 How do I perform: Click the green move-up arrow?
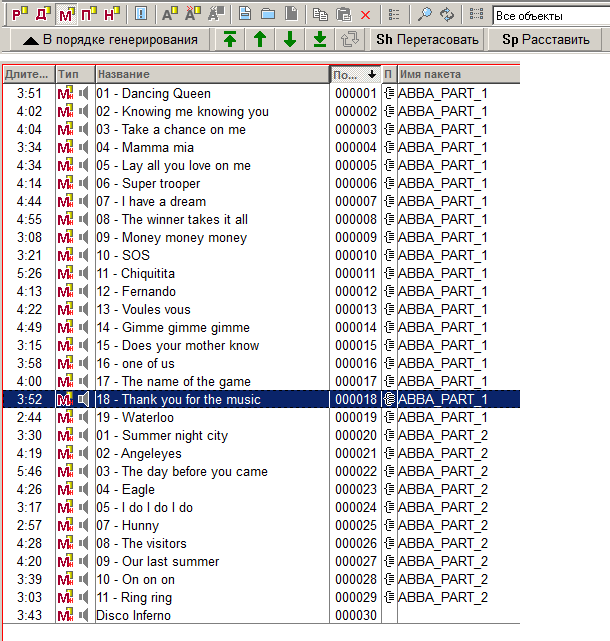[x=260, y=40]
